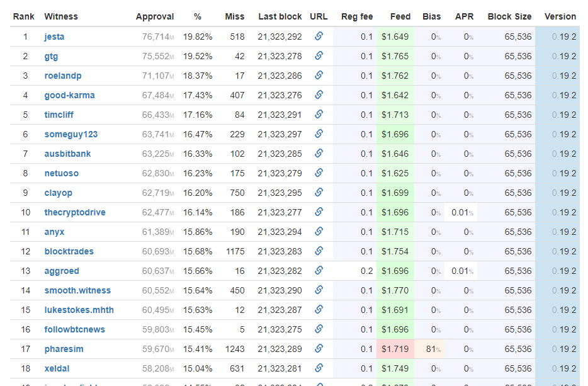Open the URL icon in pharesim's row
The height and width of the screenshot is (386, 588).
tap(319, 349)
